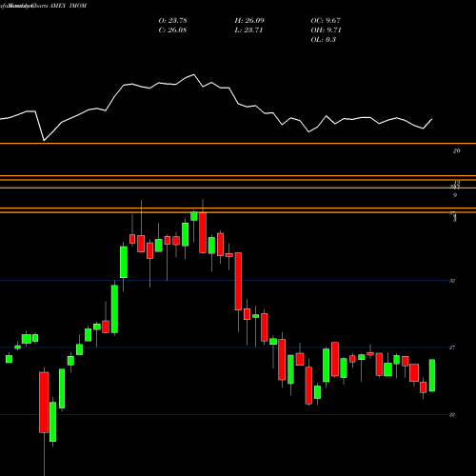Click the 27 price axis label
The height and width of the screenshot is (476, 476).
click(452, 347)
